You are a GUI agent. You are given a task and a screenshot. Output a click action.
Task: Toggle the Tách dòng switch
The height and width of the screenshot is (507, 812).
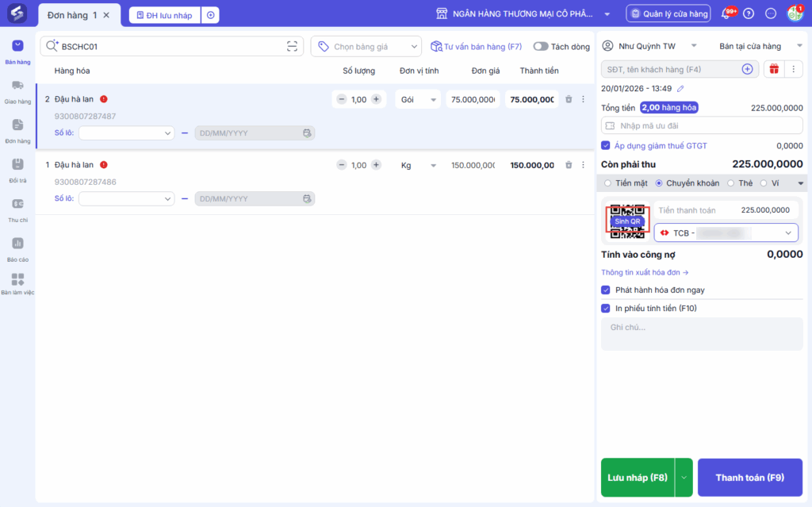coord(541,47)
